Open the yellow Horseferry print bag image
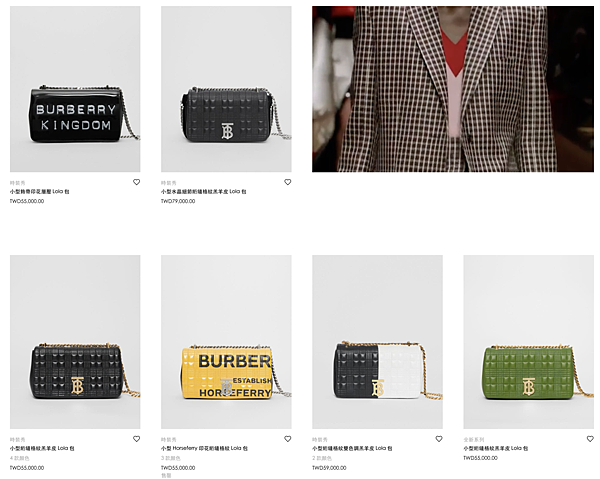 (226, 342)
